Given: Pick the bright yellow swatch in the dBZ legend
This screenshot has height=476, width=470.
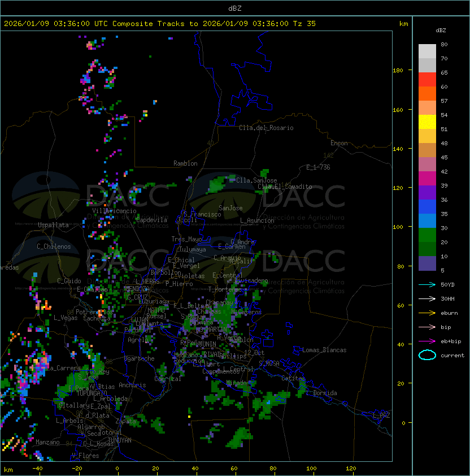Looking at the screenshot, I should point(427,122).
